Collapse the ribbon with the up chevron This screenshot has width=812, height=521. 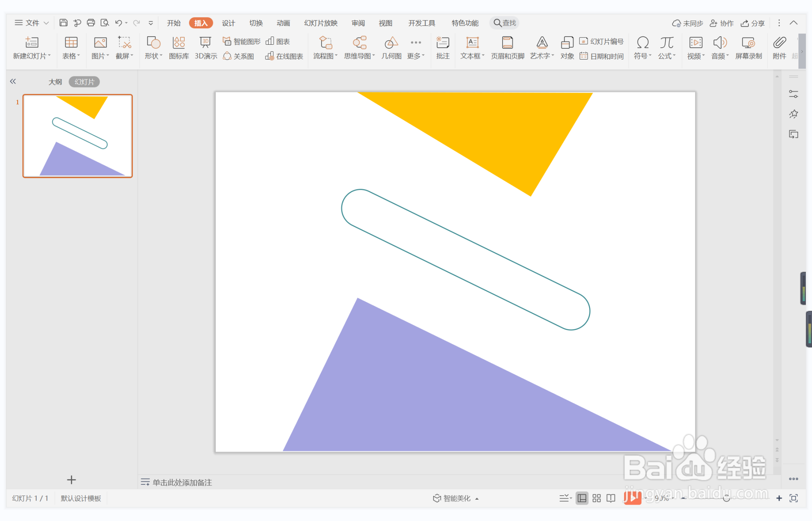pos(794,23)
